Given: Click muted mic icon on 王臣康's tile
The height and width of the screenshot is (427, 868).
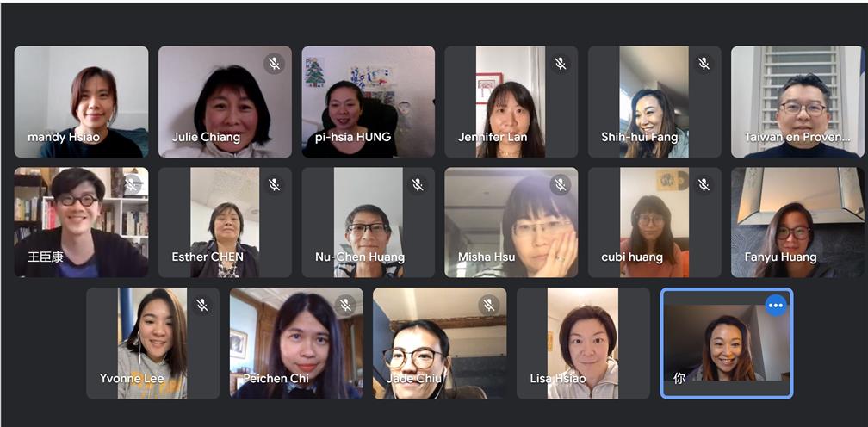Looking at the screenshot, I should [131, 184].
